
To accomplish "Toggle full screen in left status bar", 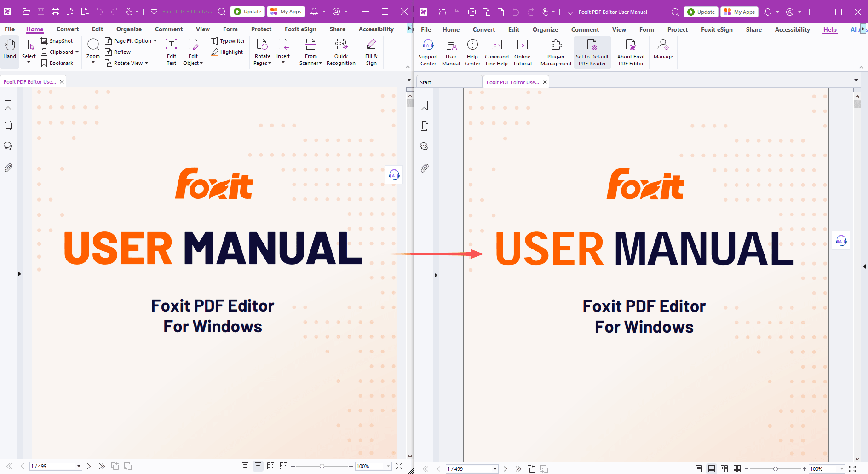I will click(x=399, y=466).
